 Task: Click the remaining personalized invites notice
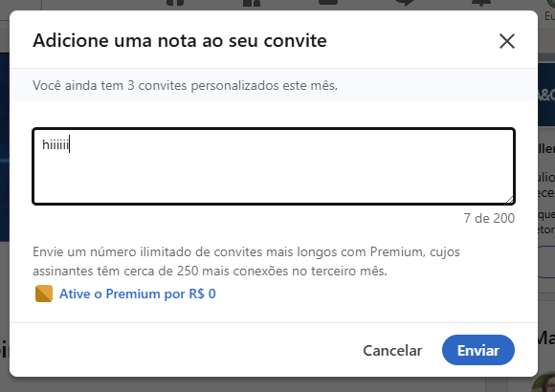(x=185, y=85)
